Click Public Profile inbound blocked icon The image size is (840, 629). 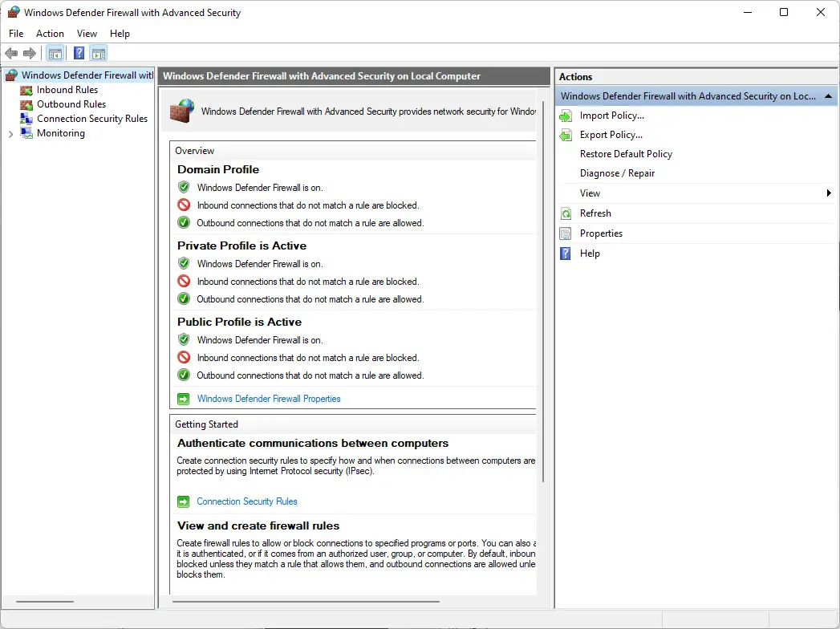click(184, 357)
